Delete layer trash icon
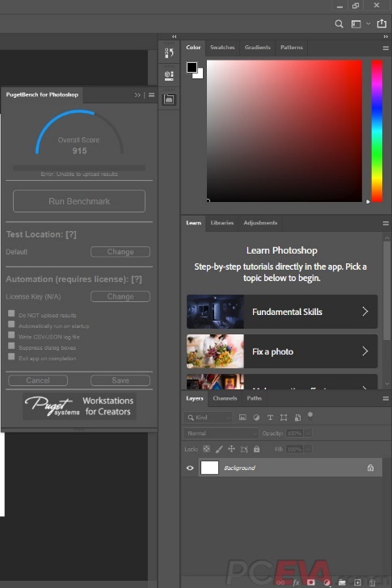Viewport: 392px width, 588px height. [372, 582]
